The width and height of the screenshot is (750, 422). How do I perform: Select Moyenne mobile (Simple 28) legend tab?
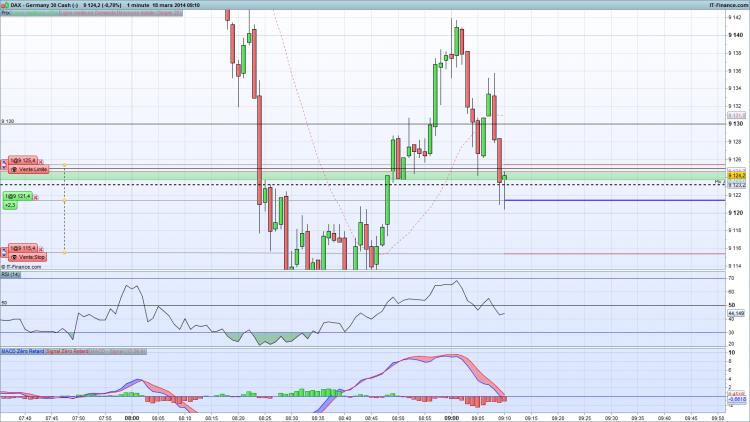click(150, 13)
